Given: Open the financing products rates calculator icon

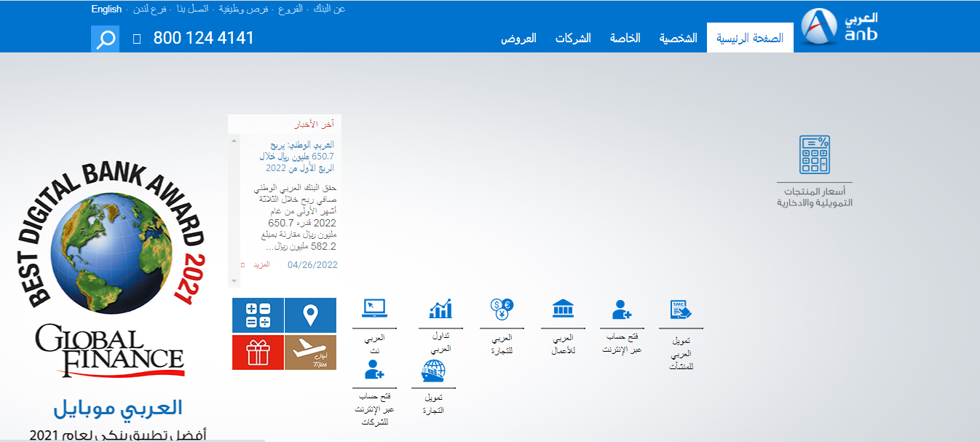Looking at the screenshot, I should pos(815,154).
